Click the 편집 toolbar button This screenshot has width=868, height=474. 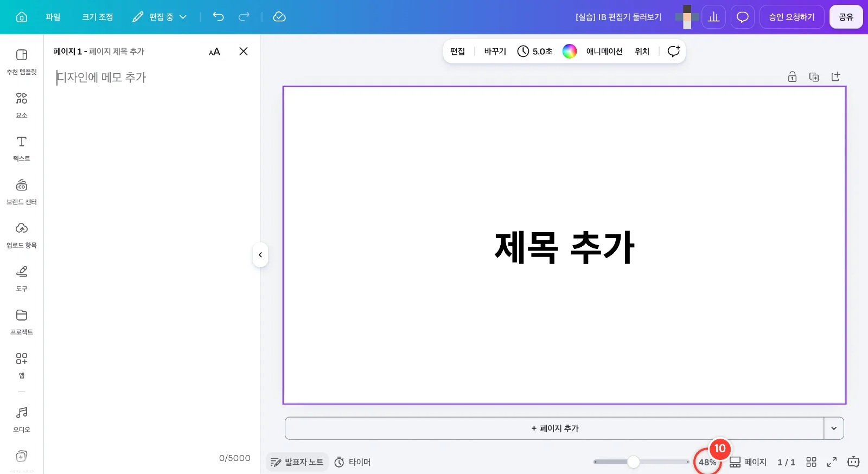[x=458, y=51]
